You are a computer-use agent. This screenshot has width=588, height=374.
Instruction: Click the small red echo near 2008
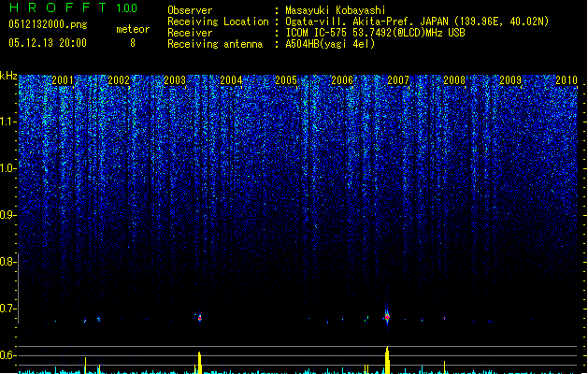pos(445,319)
